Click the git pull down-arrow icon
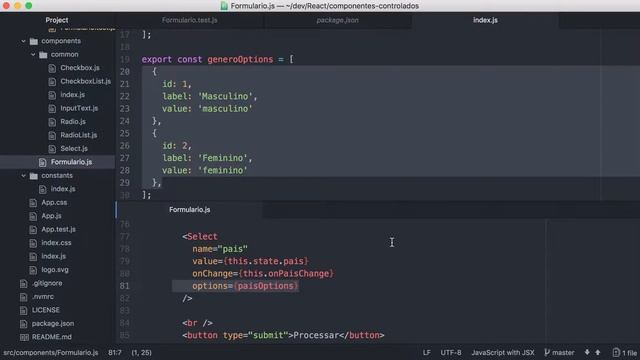Screen dimensions: 640x360 tap(587, 352)
